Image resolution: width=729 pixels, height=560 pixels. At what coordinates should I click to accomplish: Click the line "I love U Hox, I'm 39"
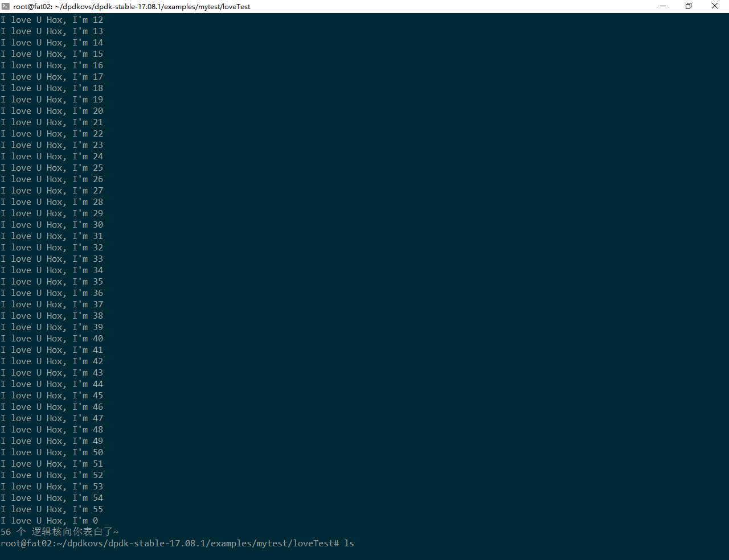click(x=52, y=327)
